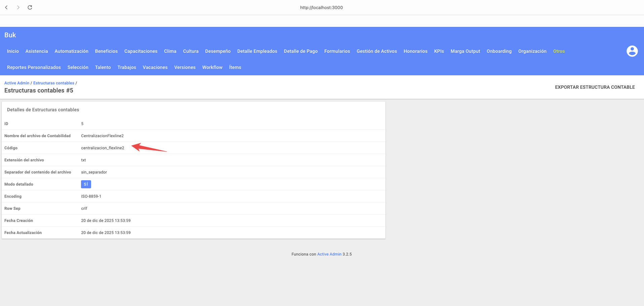Click the centralizacion_flexline2 code value
Screen dimensions: 644x306
103,148
